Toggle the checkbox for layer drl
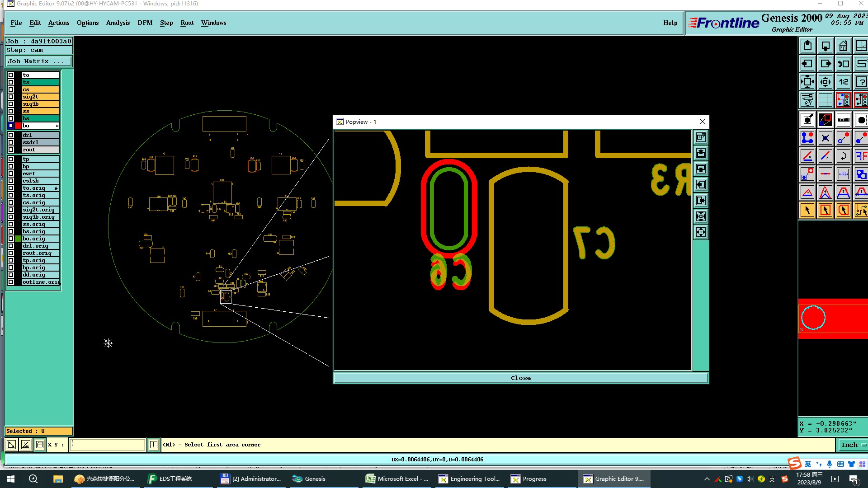 coord(11,135)
